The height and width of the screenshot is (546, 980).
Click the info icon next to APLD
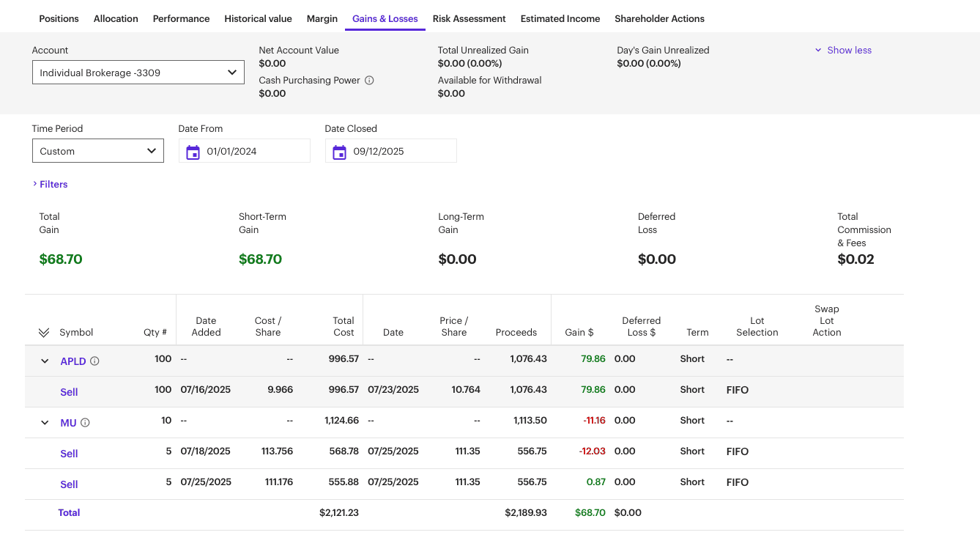(94, 361)
